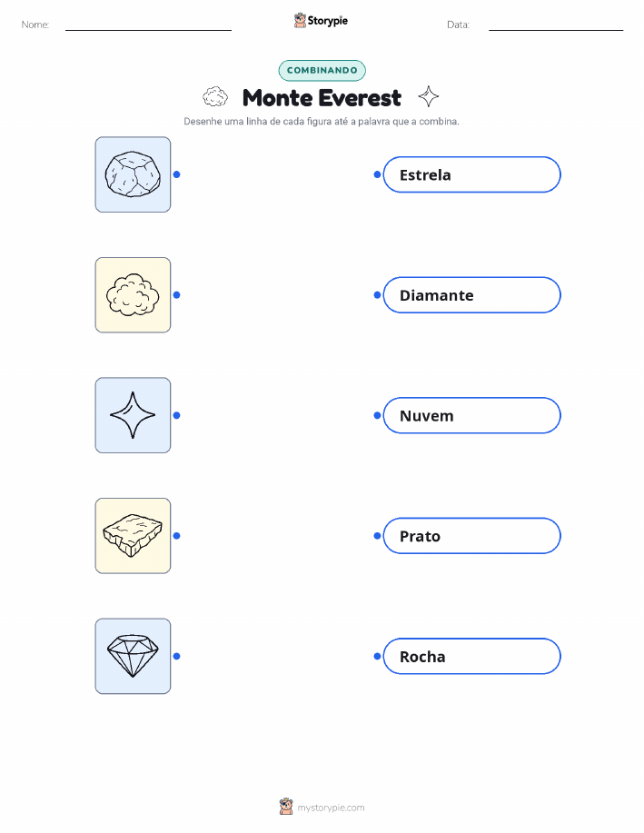
Task: Select the Prato word box
Action: (x=471, y=536)
